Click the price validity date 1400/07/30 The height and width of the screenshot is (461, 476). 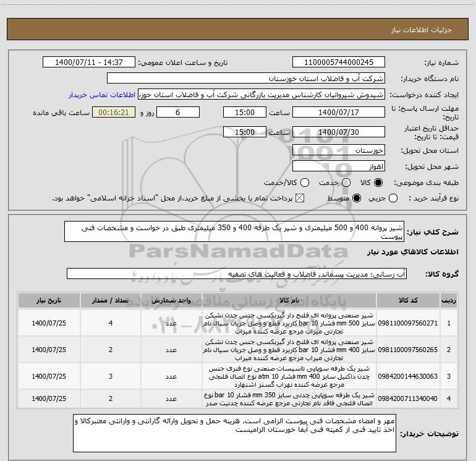[339, 132]
